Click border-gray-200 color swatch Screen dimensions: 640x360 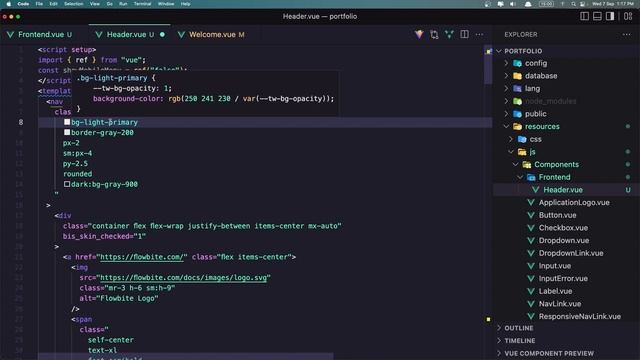[x=67, y=132]
